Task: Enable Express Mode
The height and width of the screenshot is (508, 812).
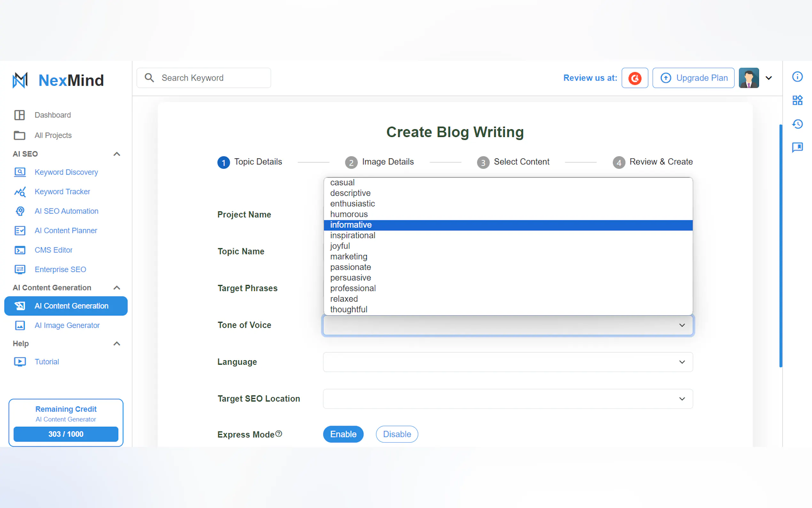Action: [x=343, y=434]
